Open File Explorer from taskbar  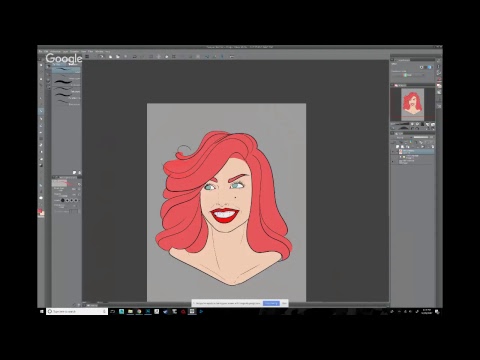(x=130, y=311)
